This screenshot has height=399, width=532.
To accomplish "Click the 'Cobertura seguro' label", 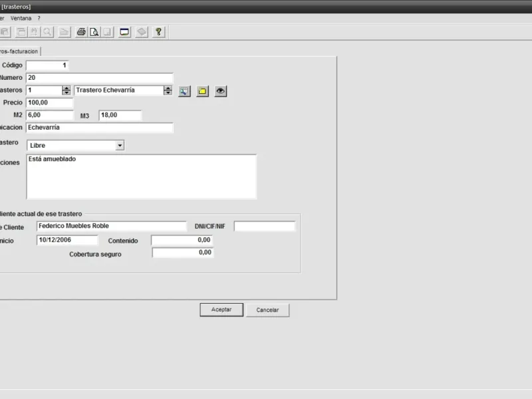I will (x=95, y=254).
